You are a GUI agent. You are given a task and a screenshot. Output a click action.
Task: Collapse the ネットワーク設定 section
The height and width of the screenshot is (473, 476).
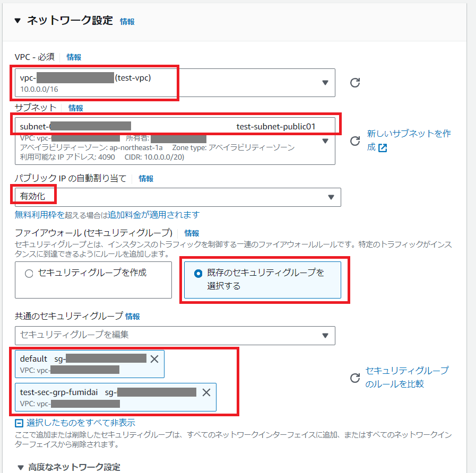tap(18, 21)
